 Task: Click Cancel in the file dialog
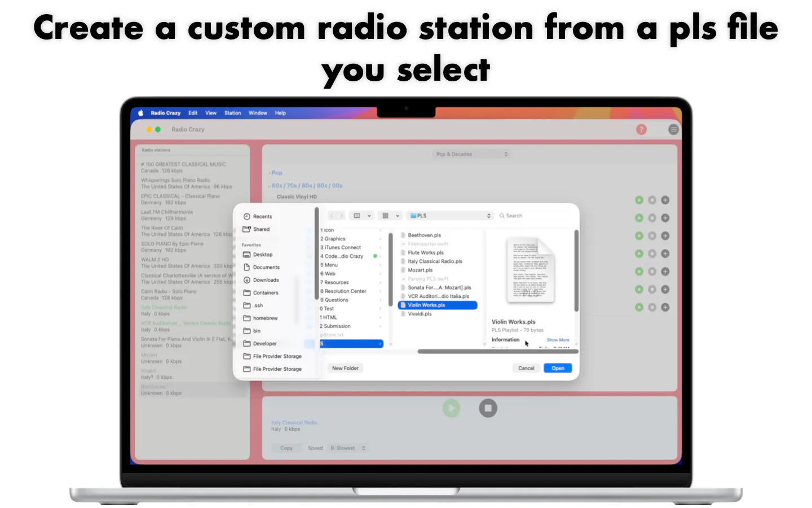click(526, 368)
